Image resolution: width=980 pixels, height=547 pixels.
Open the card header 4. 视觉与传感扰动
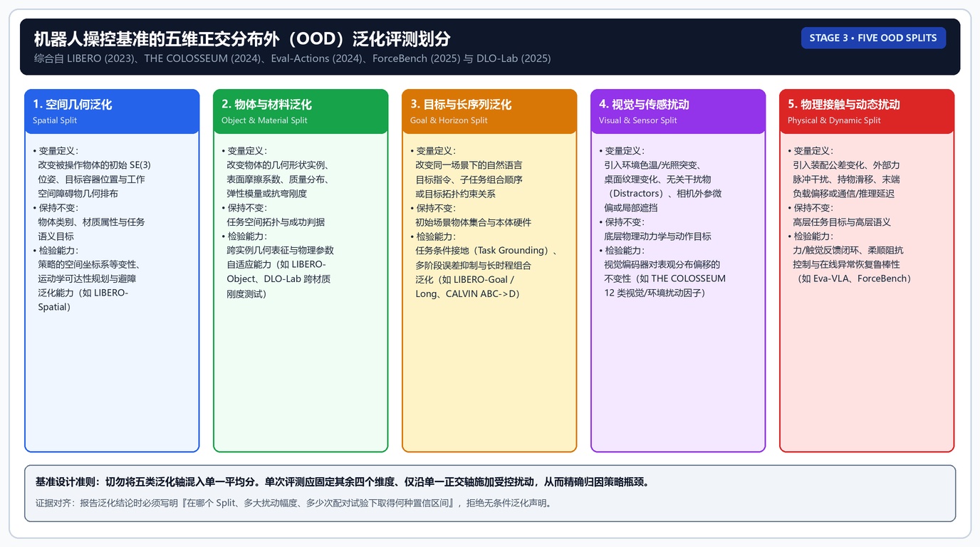point(678,111)
